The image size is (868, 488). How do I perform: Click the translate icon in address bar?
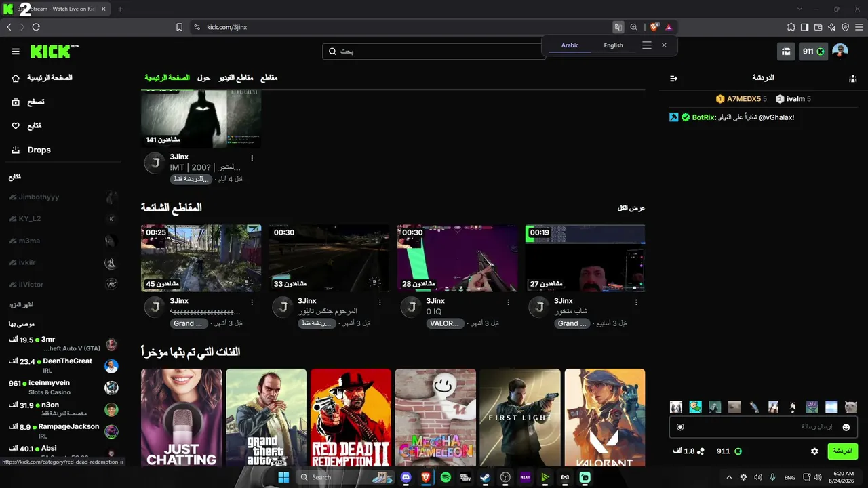[618, 27]
